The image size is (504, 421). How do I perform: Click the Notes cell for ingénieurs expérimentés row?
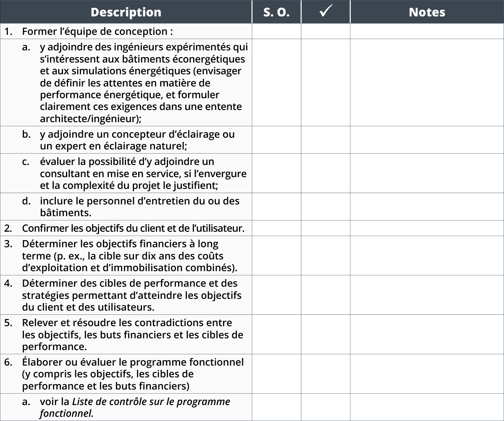[x=427, y=83]
